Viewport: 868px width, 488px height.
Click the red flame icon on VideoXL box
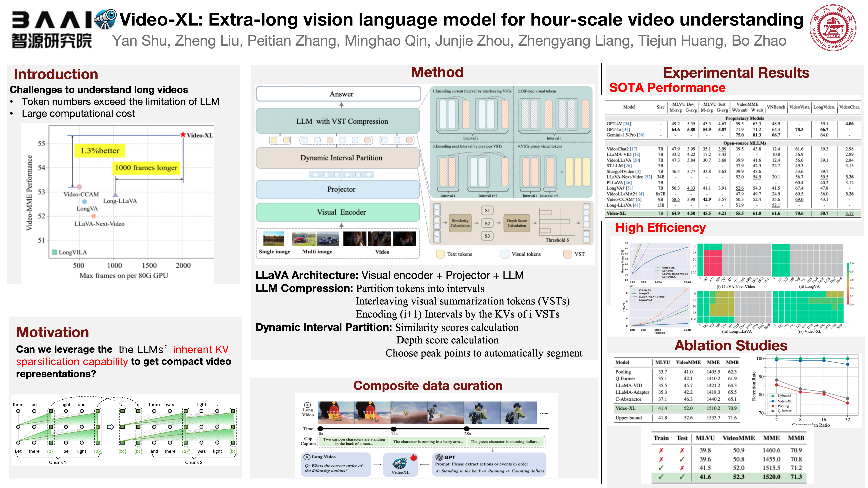click(413, 457)
